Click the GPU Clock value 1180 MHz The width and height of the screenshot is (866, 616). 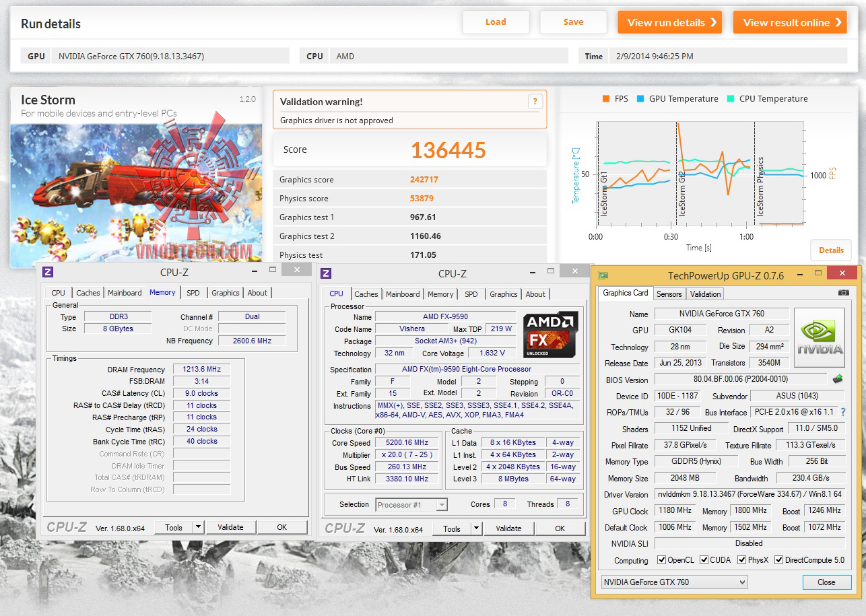[x=675, y=510]
